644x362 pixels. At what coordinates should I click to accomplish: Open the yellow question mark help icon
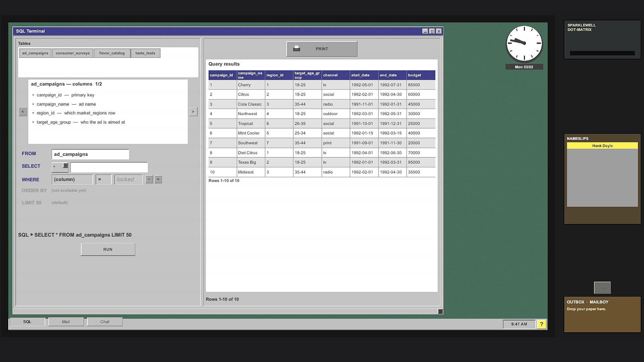click(x=541, y=324)
